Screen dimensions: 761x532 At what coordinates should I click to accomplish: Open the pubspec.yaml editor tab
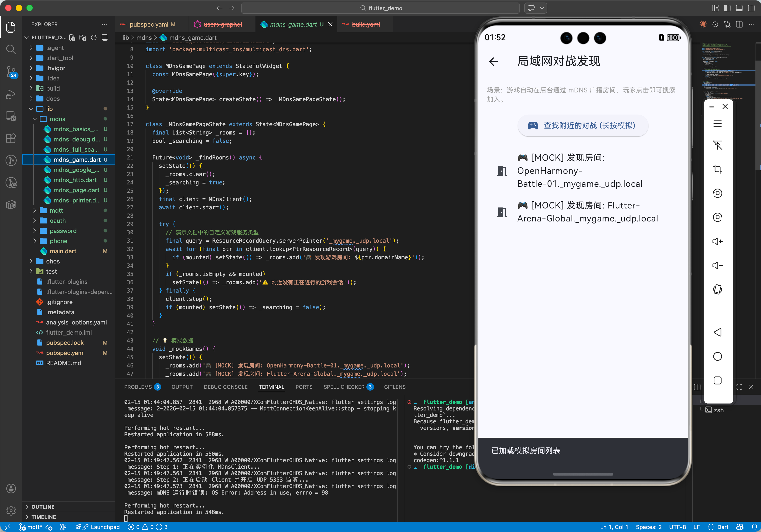(149, 24)
